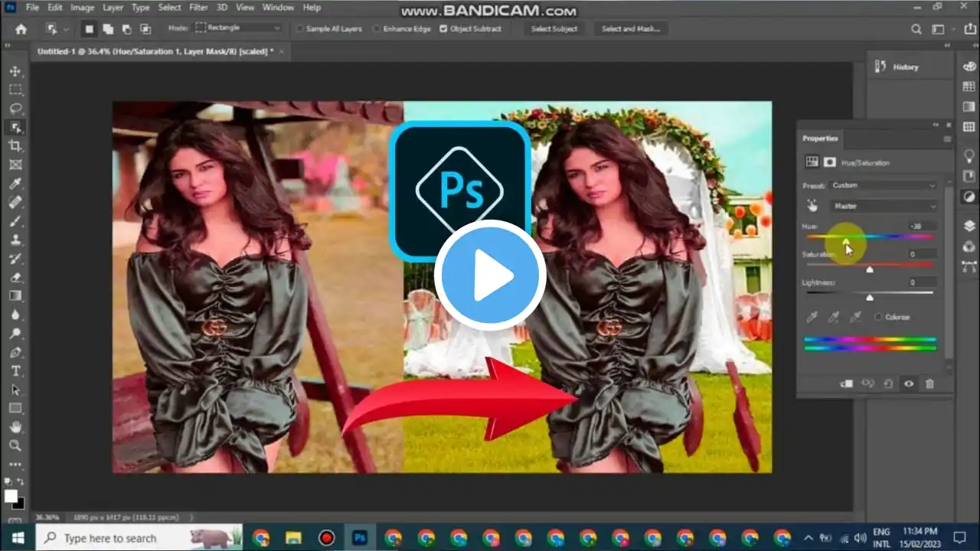Image resolution: width=980 pixels, height=551 pixels.
Task: Delete the adjustment layer with trash icon
Action: [x=929, y=383]
